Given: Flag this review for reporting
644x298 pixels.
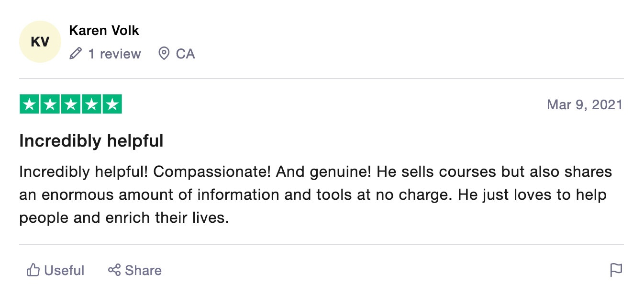Looking at the screenshot, I should 616,270.
